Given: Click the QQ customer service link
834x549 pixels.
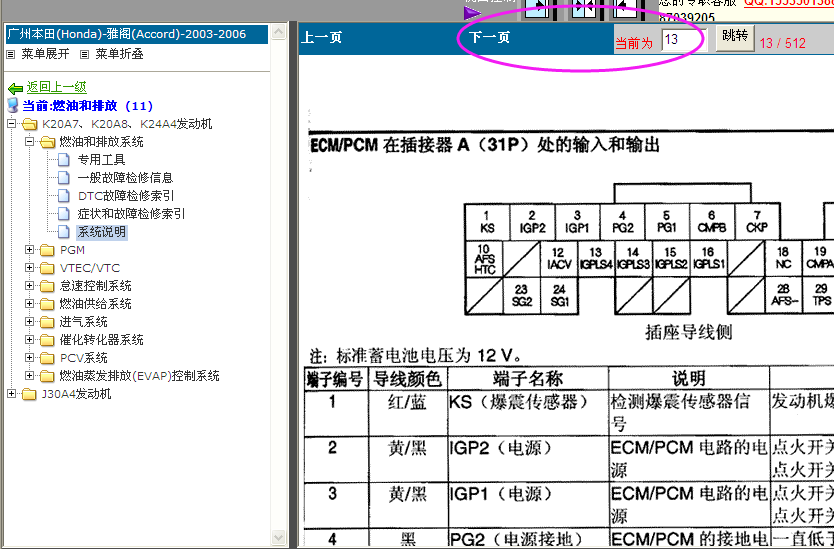Looking at the screenshot, I should pyautogui.click(x=788, y=3).
